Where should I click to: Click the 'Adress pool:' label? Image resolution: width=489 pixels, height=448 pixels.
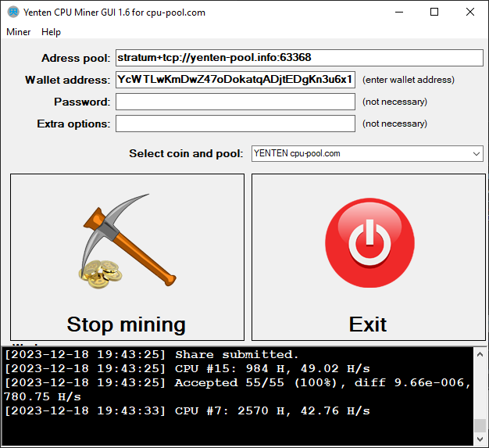(76, 58)
